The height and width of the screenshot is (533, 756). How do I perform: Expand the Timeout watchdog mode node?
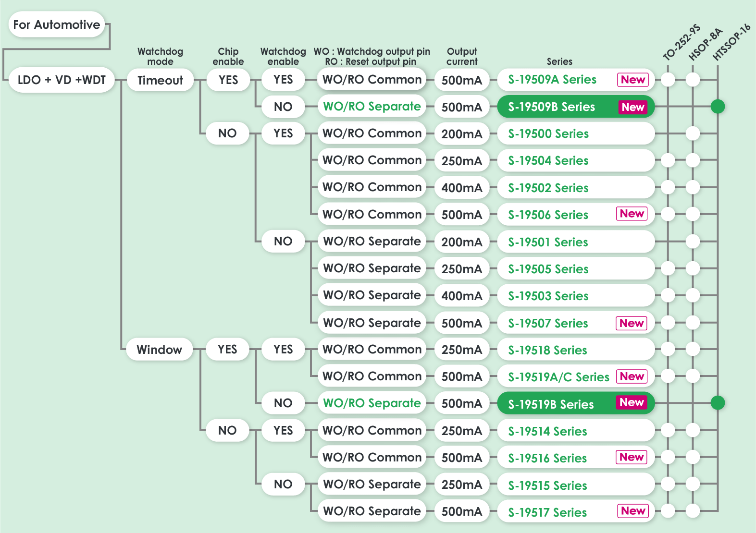160,80
